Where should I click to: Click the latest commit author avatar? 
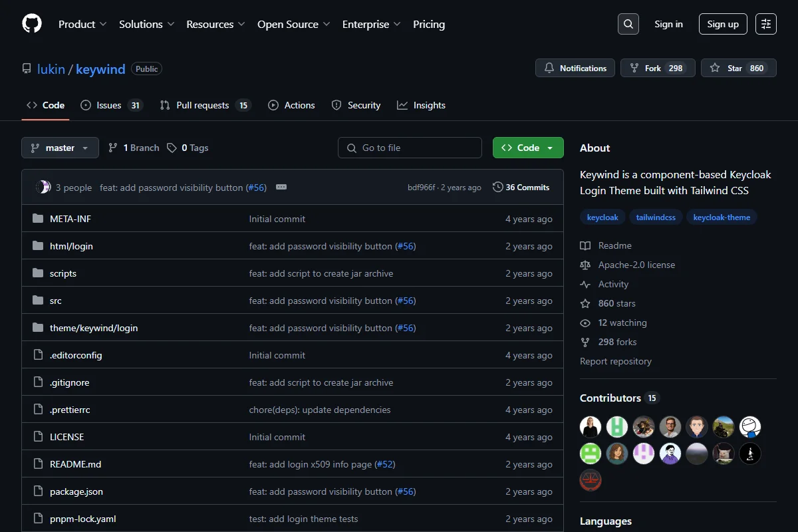pos(43,188)
